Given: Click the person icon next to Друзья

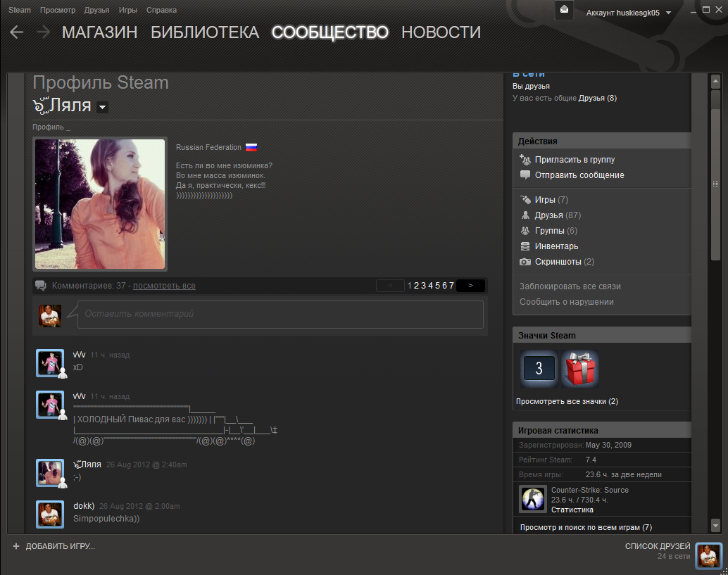Looking at the screenshot, I should click(x=525, y=215).
